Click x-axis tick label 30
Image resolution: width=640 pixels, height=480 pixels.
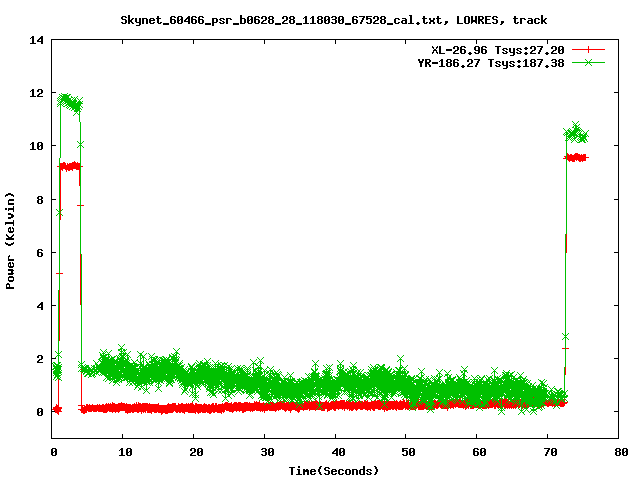[x=267, y=452]
